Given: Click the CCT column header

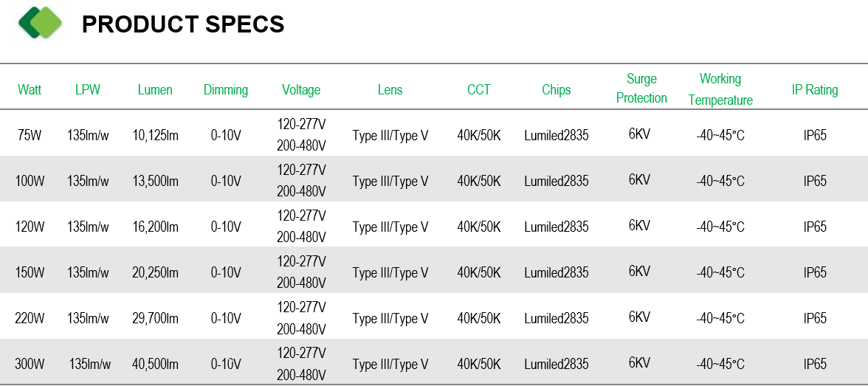Looking at the screenshot, I should click(479, 90).
